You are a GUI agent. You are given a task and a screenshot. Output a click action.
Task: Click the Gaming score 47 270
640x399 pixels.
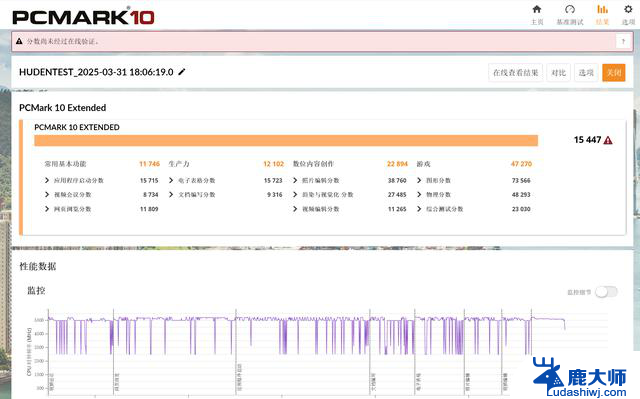(x=521, y=164)
